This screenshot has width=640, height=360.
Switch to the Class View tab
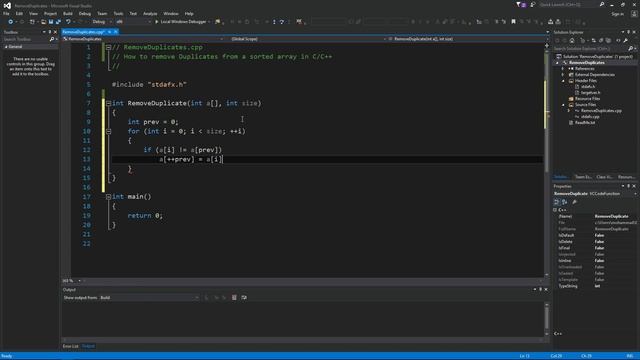point(604,177)
